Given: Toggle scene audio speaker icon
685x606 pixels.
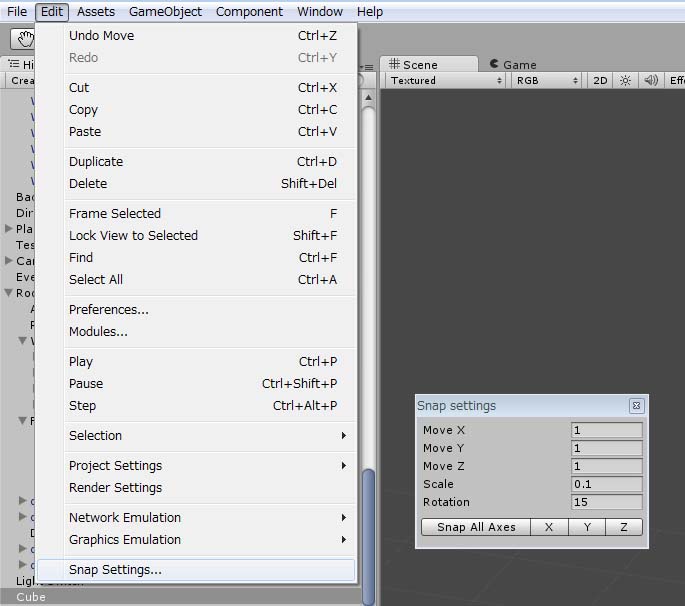Looking at the screenshot, I should [x=651, y=80].
